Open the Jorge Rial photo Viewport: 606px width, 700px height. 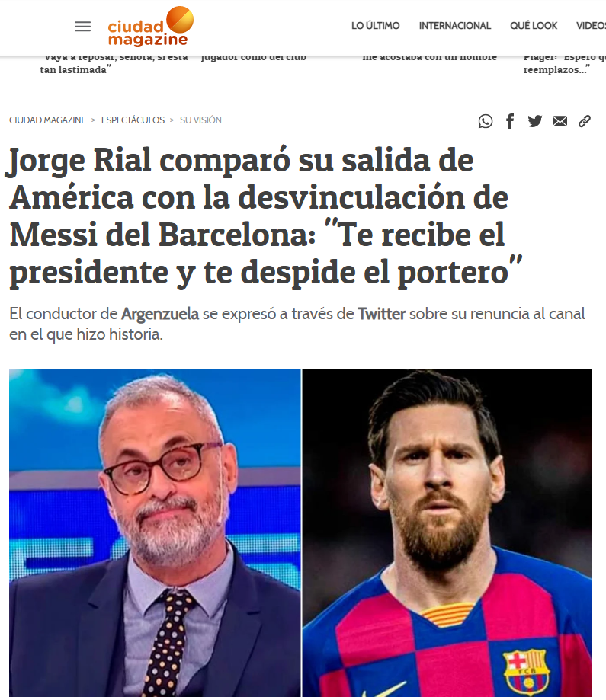[x=155, y=532]
